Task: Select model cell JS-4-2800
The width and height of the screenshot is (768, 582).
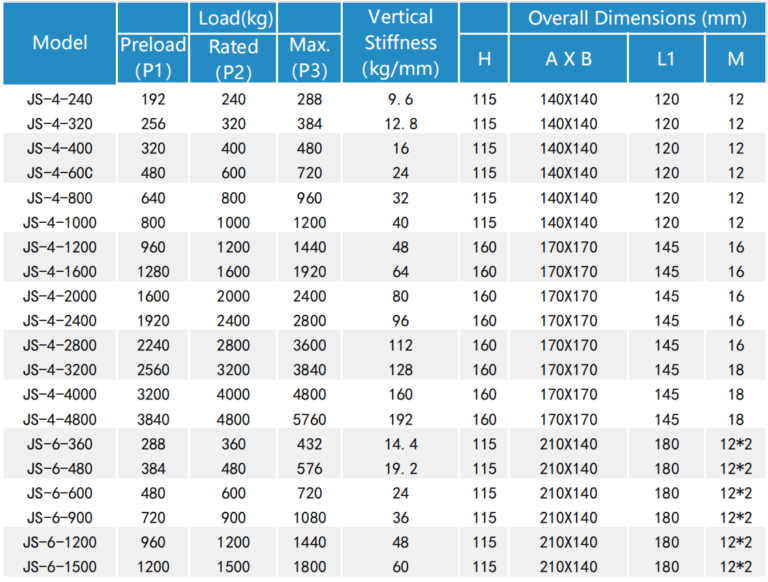Action: [60, 345]
